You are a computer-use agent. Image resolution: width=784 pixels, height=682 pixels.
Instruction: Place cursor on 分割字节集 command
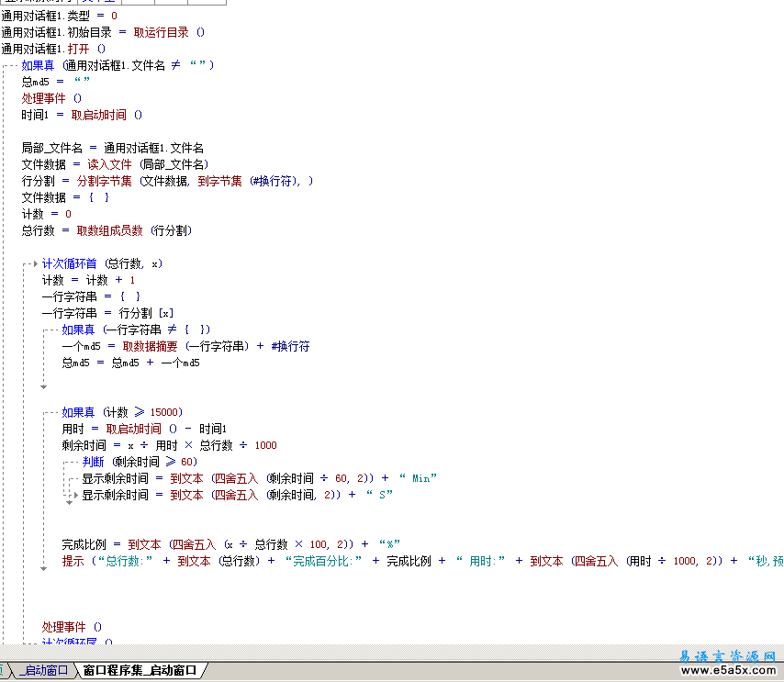pos(104,181)
